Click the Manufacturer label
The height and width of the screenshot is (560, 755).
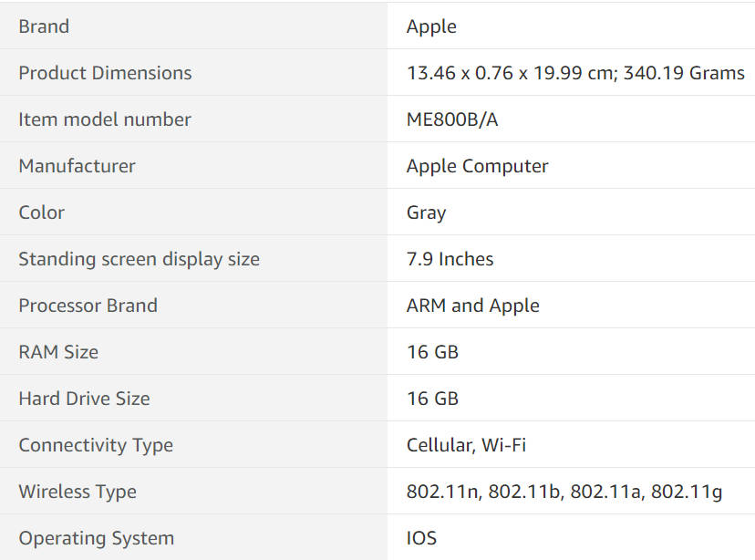[77, 166]
